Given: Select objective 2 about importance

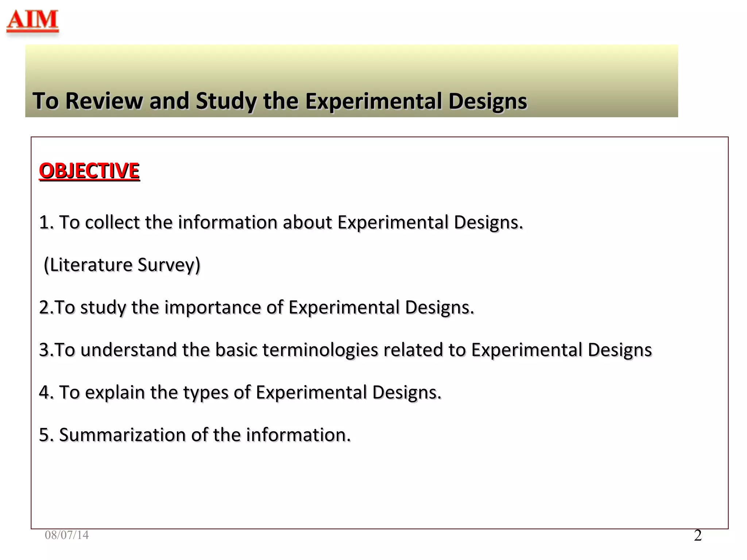Looking at the screenshot, I should tap(256, 307).
